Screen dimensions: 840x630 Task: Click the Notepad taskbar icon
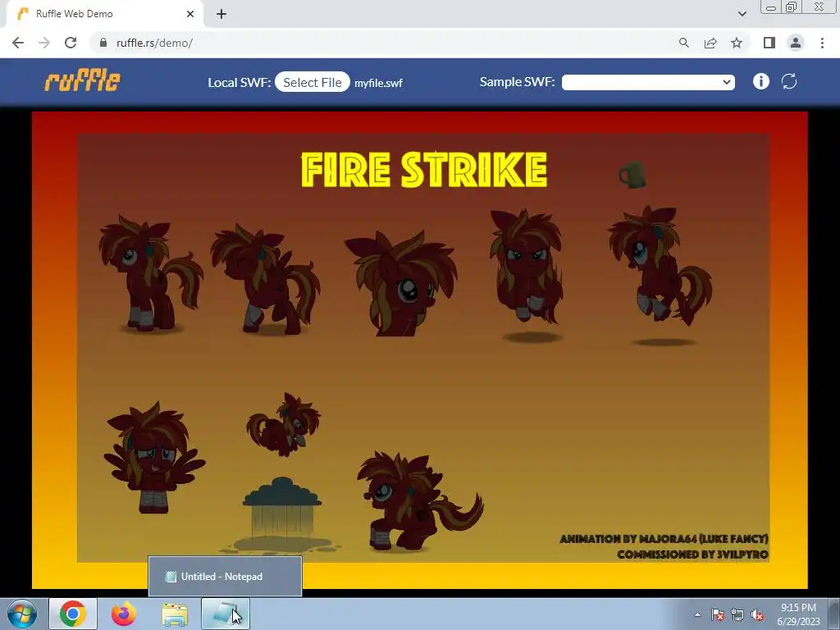pos(226,614)
